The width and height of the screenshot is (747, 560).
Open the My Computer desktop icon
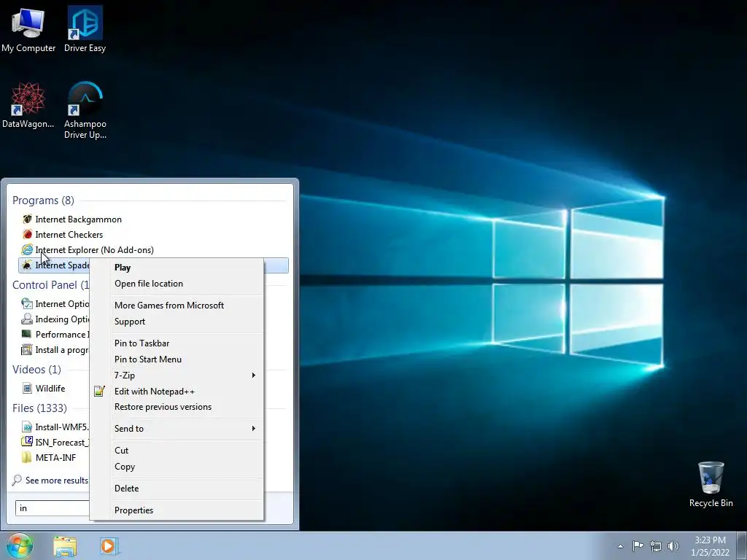pos(28,29)
